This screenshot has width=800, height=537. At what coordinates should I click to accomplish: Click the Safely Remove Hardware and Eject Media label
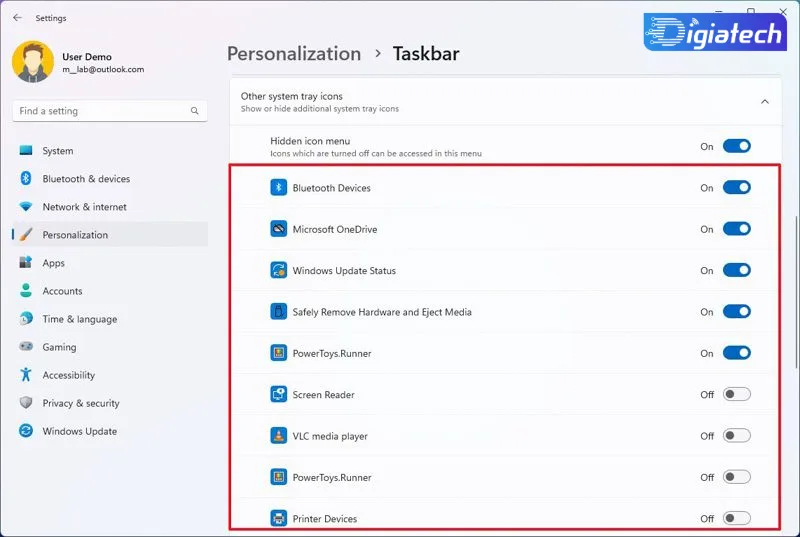click(382, 312)
